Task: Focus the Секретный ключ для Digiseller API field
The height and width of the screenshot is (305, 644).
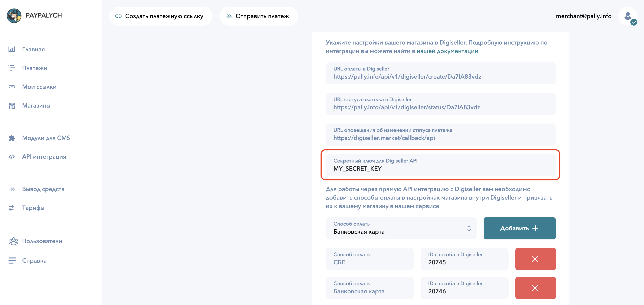Action: 440,165
